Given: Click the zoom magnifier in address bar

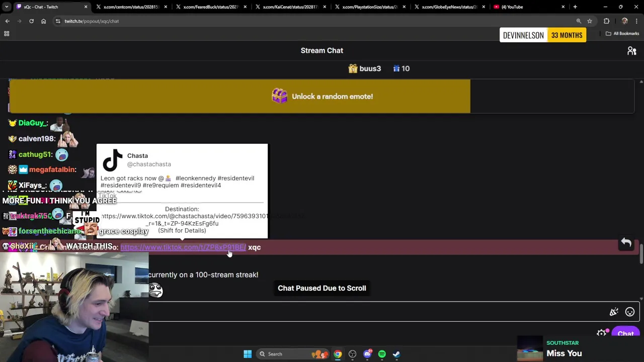Looking at the screenshot, I should pyautogui.click(x=579, y=21).
